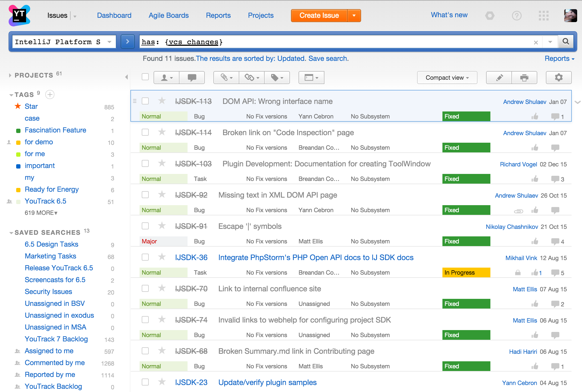Check the IJSDK-103 checkbox
The height and width of the screenshot is (392, 582).
coord(145,163)
